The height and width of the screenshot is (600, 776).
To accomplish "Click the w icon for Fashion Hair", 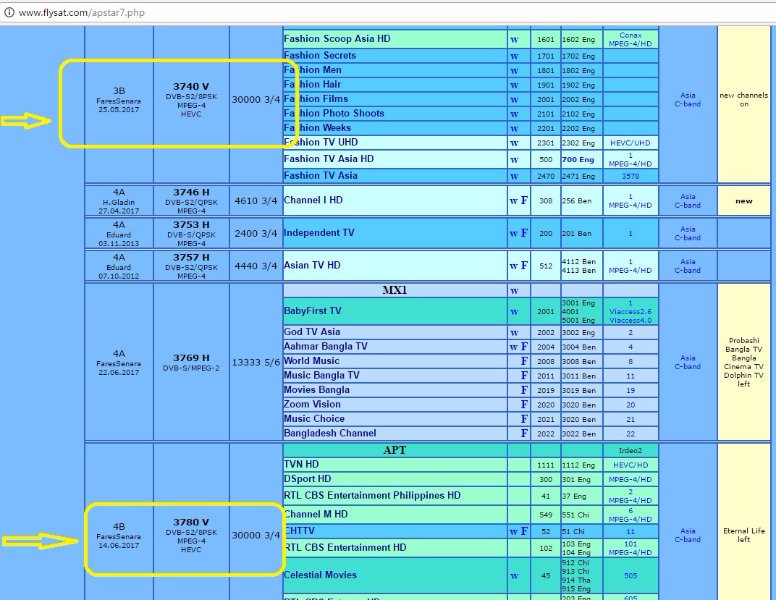I will point(514,85).
